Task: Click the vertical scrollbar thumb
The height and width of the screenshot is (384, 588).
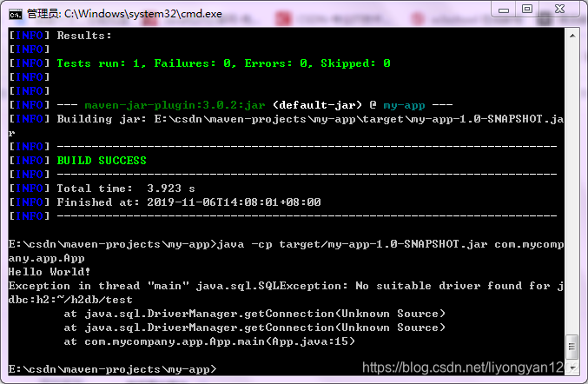Action: (x=571, y=347)
